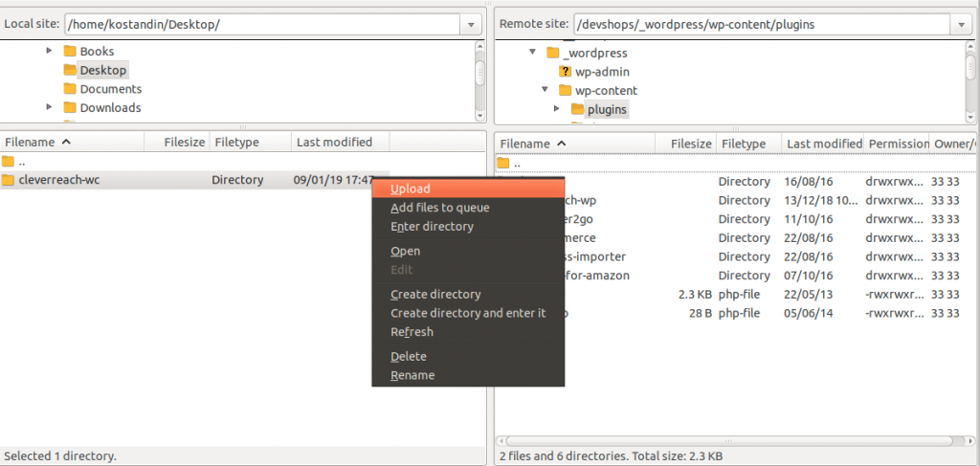The image size is (980, 466).
Task: Click the _wordpress folder icon
Action: (x=552, y=53)
